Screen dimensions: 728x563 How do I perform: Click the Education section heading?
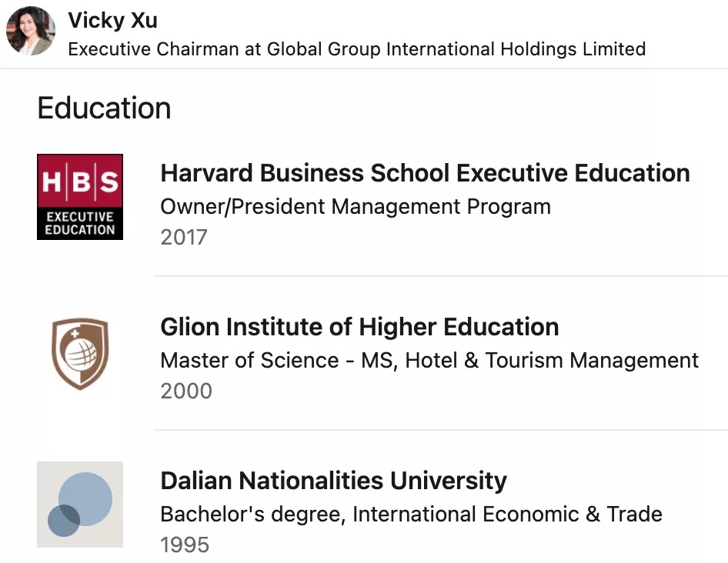pyautogui.click(x=105, y=108)
